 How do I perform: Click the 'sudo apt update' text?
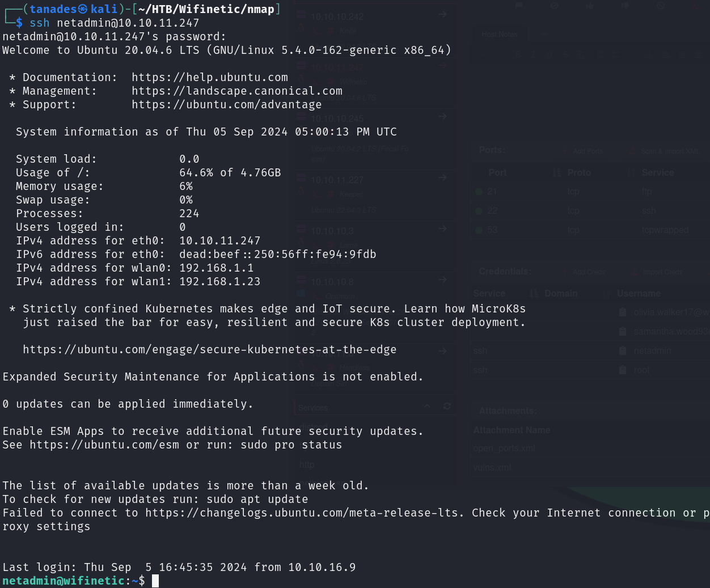point(257,500)
